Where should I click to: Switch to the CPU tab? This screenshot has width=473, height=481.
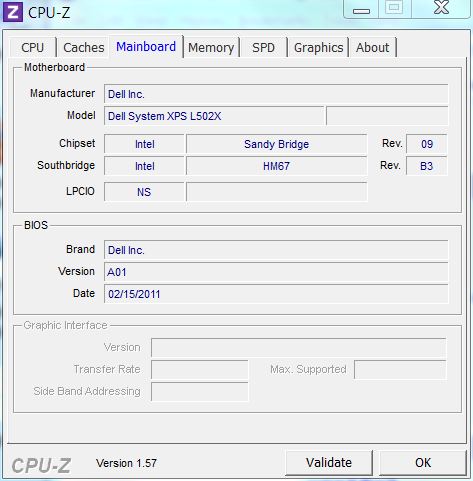pos(32,47)
